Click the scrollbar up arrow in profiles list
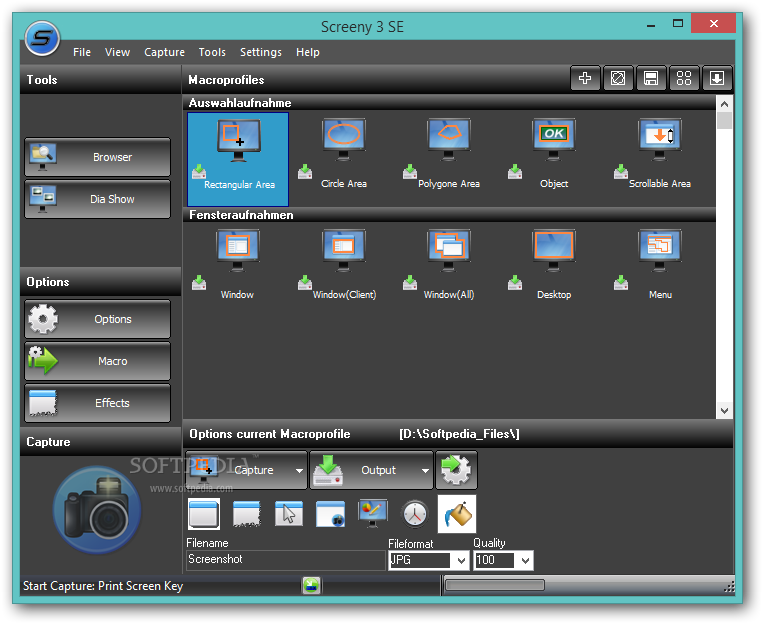 tap(724, 104)
